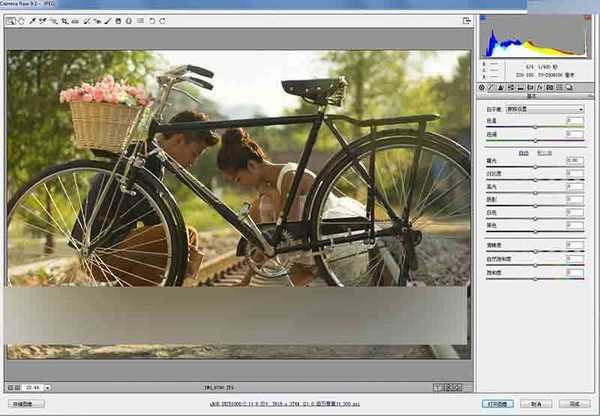This screenshot has width=600, height=416.
Task: Rotate image 90° counterclockwise
Action: (x=151, y=20)
